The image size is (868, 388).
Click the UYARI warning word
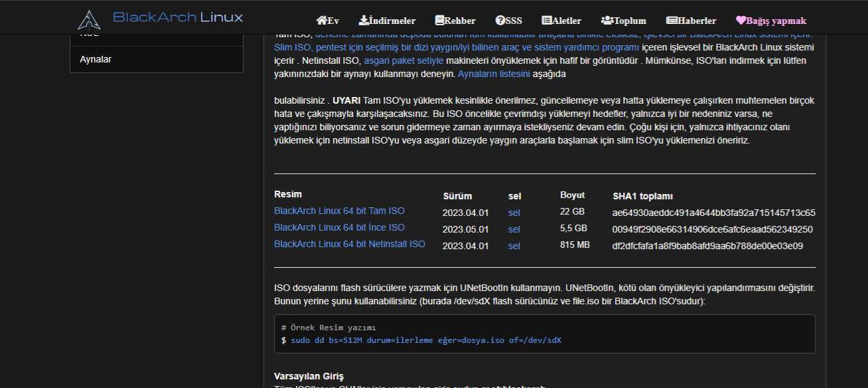pos(346,100)
